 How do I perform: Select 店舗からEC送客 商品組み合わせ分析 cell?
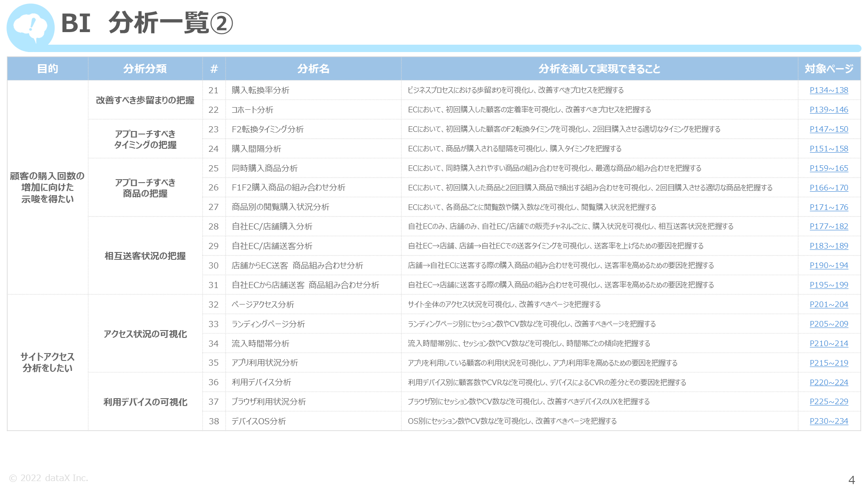(x=313, y=265)
